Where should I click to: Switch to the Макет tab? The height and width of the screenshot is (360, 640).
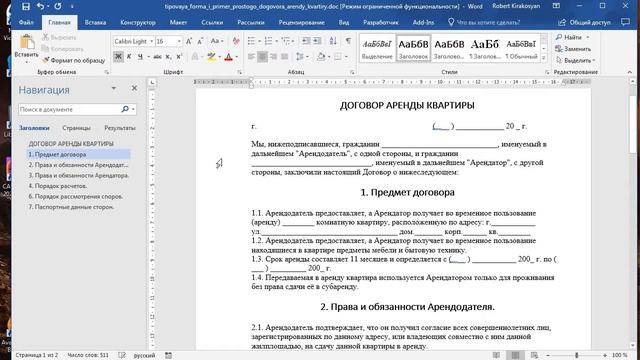point(178,22)
